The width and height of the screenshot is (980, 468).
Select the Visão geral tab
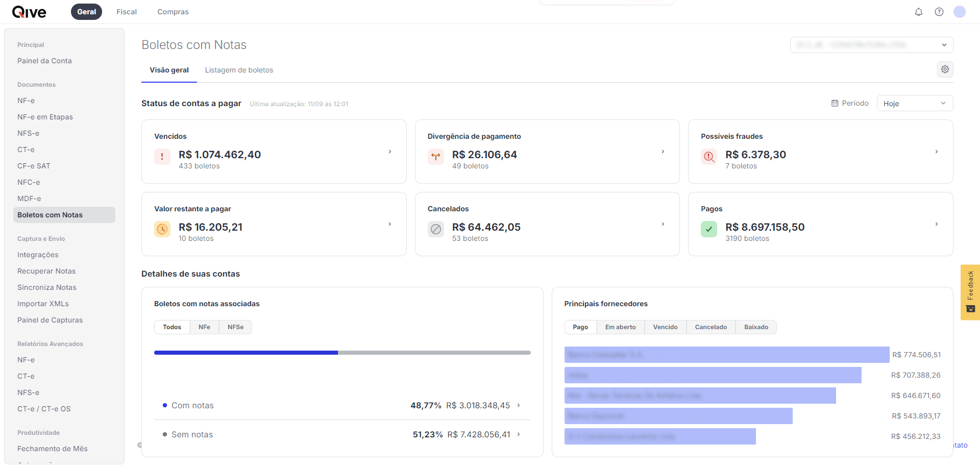pyautogui.click(x=169, y=70)
